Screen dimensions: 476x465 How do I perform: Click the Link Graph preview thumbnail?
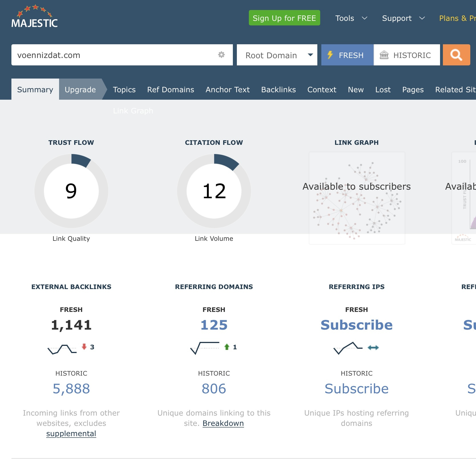(x=357, y=198)
